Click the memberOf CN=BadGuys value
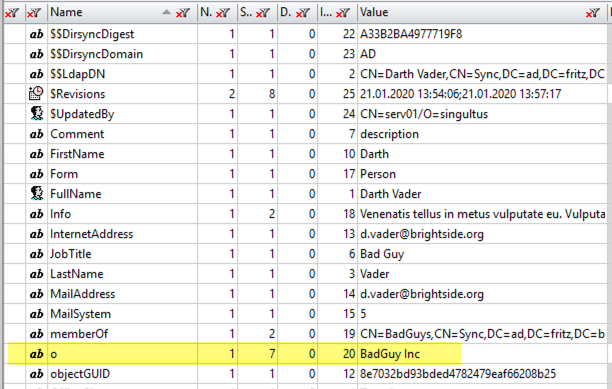 click(x=483, y=334)
